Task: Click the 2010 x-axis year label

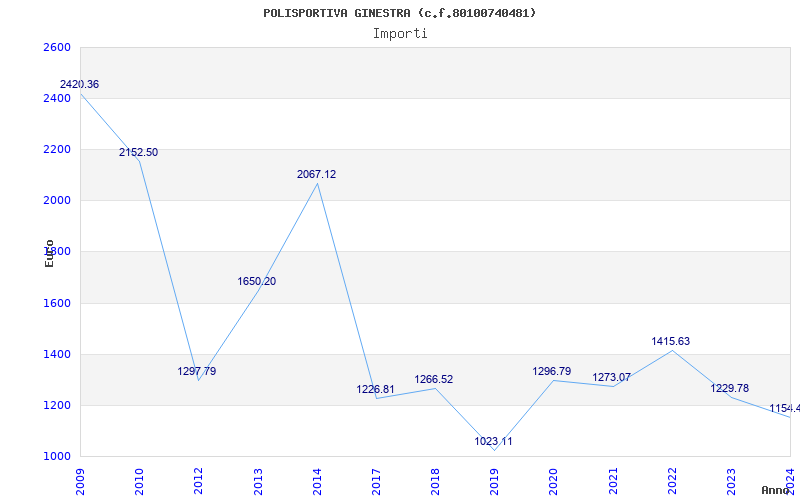Action: click(x=139, y=481)
